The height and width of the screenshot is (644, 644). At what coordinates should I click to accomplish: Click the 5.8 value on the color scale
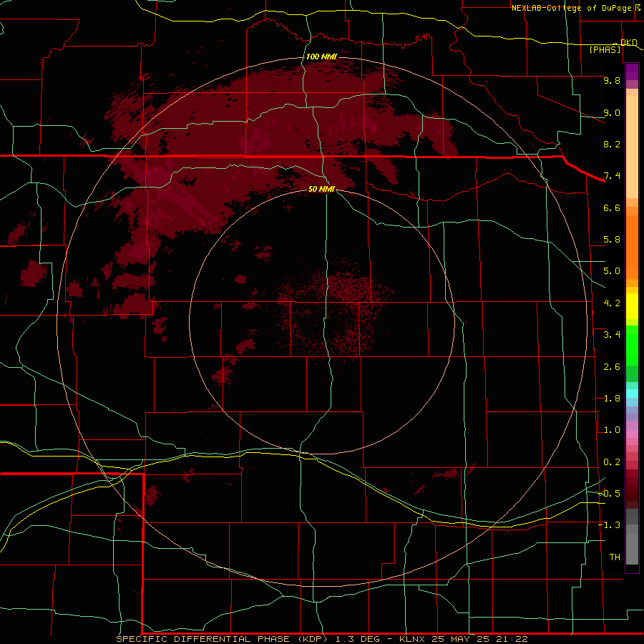click(612, 240)
